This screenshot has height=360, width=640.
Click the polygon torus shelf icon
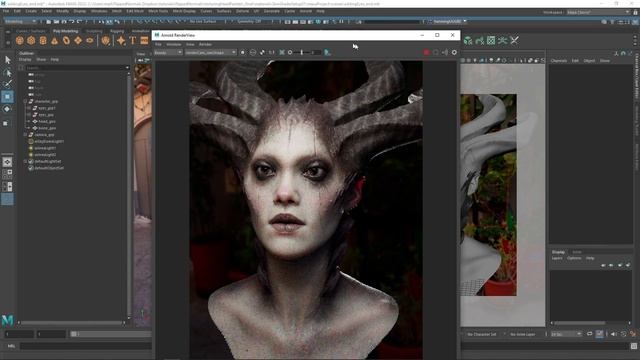[66, 40]
